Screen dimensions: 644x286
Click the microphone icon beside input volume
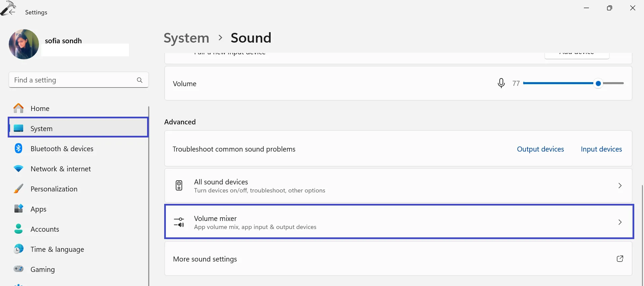pyautogui.click(x=501, y=83)
